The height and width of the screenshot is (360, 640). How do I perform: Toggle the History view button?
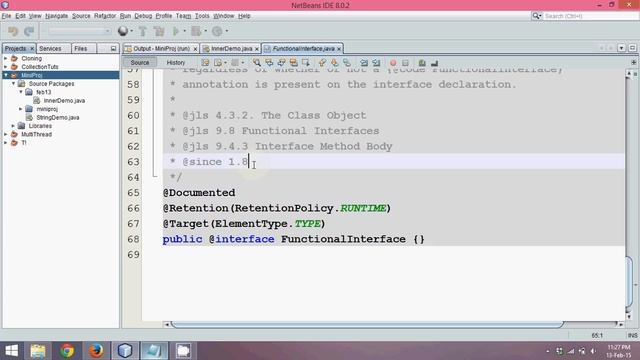point(176,62)
